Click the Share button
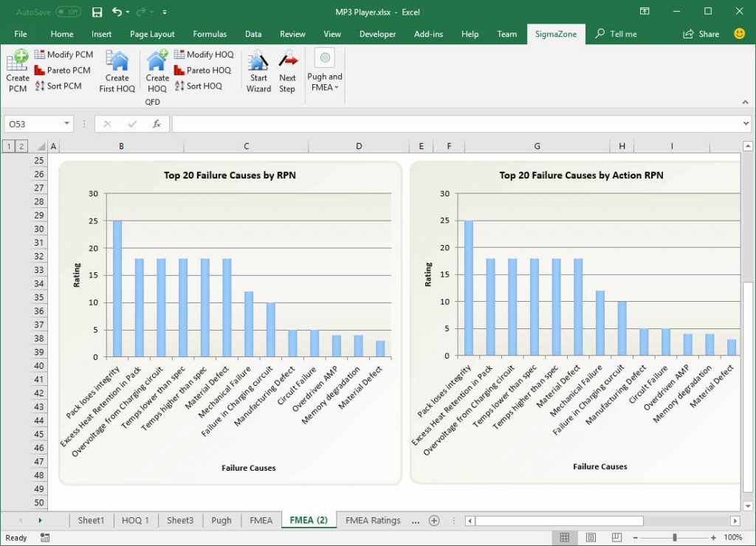The width and height of the screenshot is (756, 546). (x=701, y=34)
